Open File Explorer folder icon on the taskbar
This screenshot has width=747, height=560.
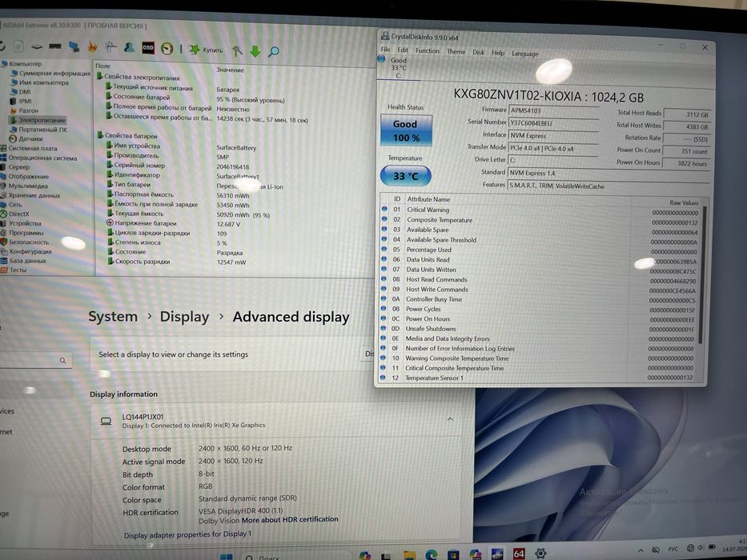pos(409,554)
